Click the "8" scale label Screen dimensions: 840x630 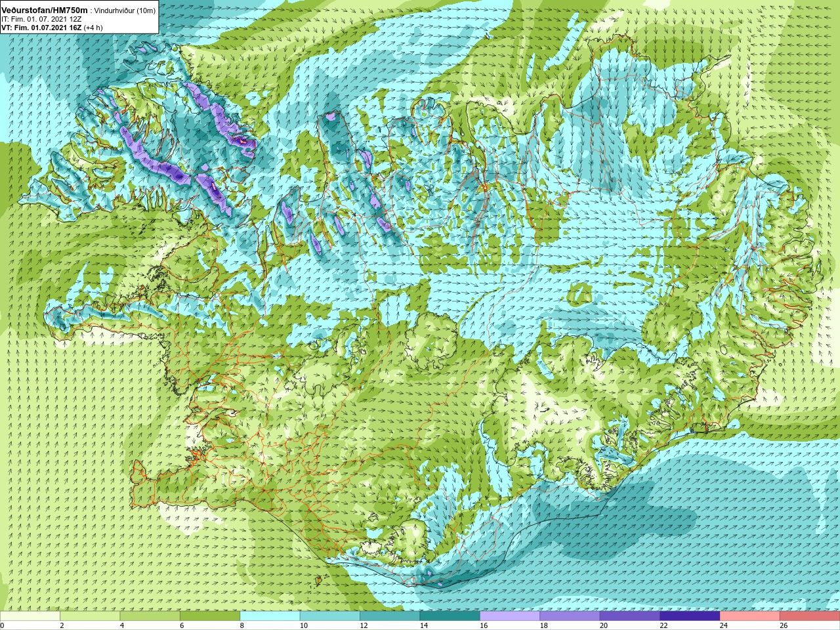point(241,625)
